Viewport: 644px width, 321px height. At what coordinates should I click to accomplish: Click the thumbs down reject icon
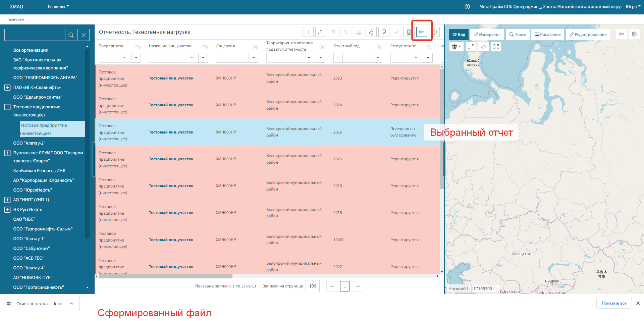tap(384, 32)
